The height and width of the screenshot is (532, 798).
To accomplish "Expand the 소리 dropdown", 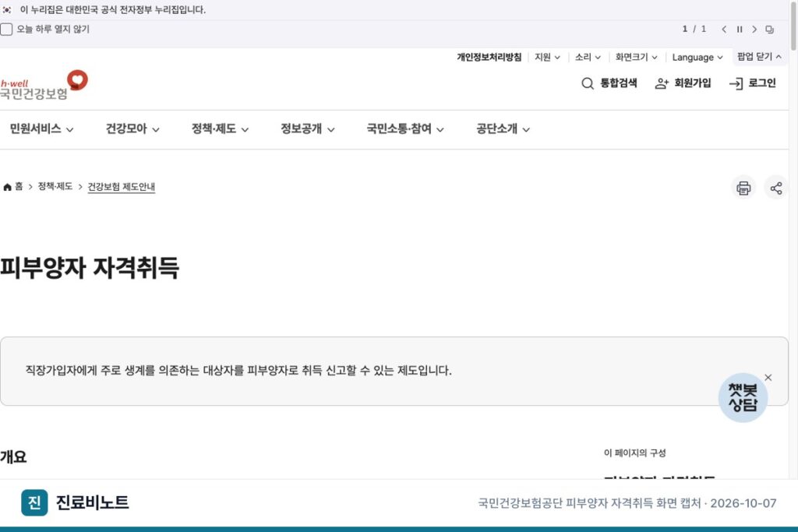I will pyautogui.click(x=588, y=57).
